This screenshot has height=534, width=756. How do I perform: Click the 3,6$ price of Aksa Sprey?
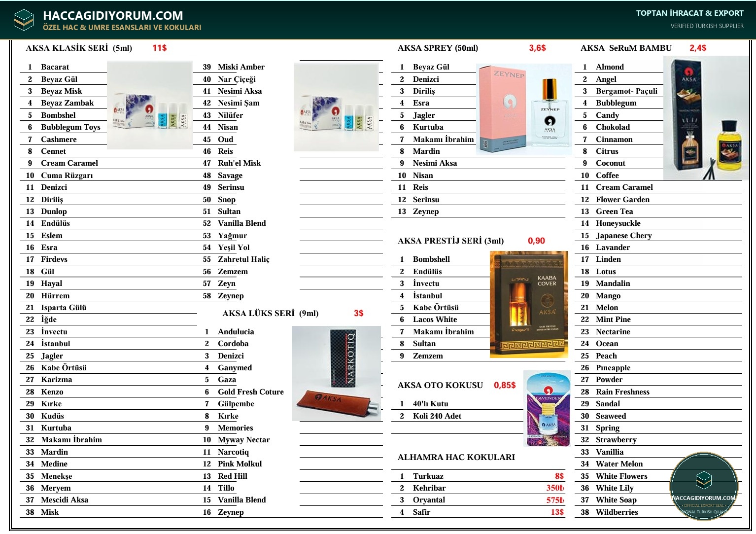pos(537,48)
